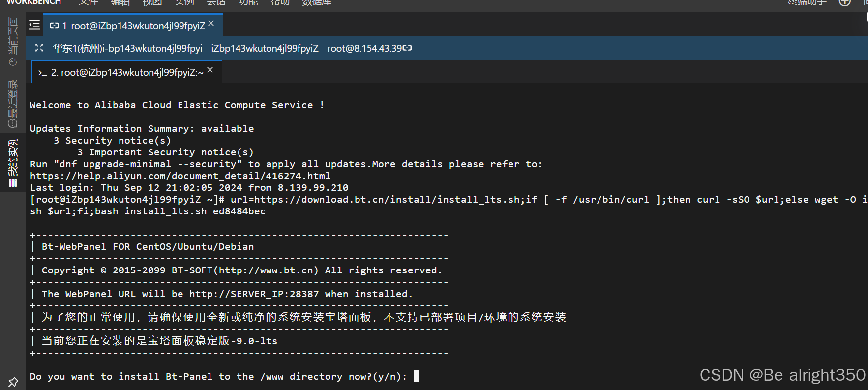Click the http://www.bt.cn link in copyright line
Image resolution: width=868 pixels, height=390 pixels.
[x=266, y=270]
